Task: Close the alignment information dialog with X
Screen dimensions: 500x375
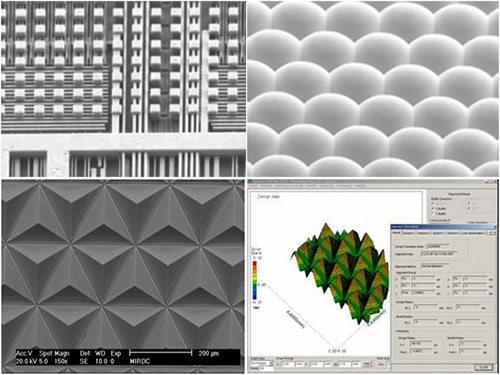Action: pyautogui.click(x=495, y=226)
